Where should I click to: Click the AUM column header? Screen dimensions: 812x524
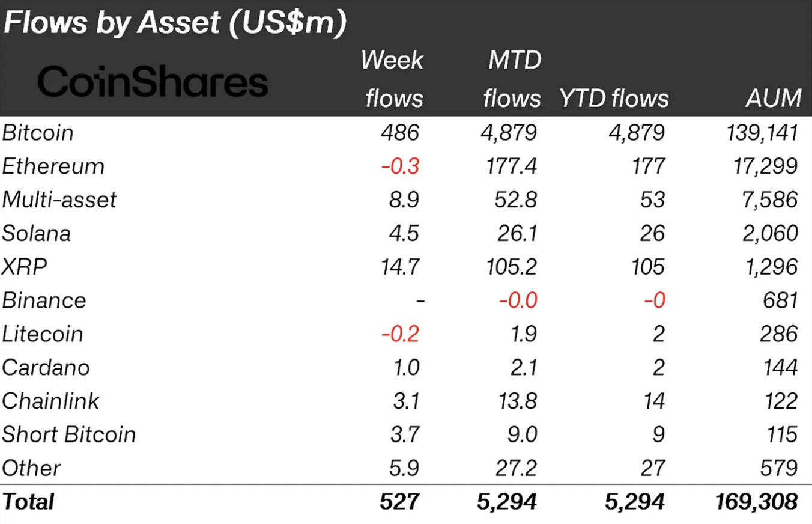point(774,98)
